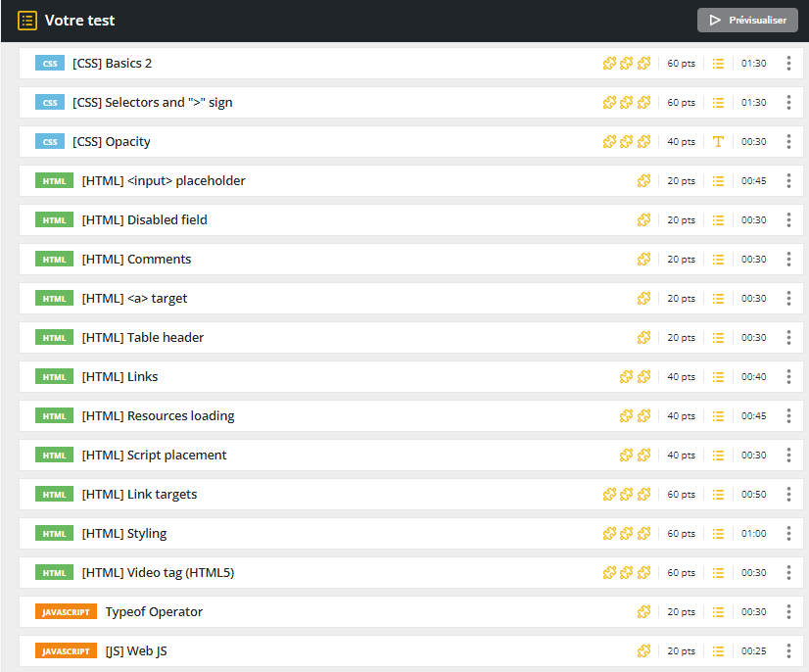The image size is (809, 672).
Task: Click the JAVASCRIPT tag on Typeof Operator
Action: [66, 612]
